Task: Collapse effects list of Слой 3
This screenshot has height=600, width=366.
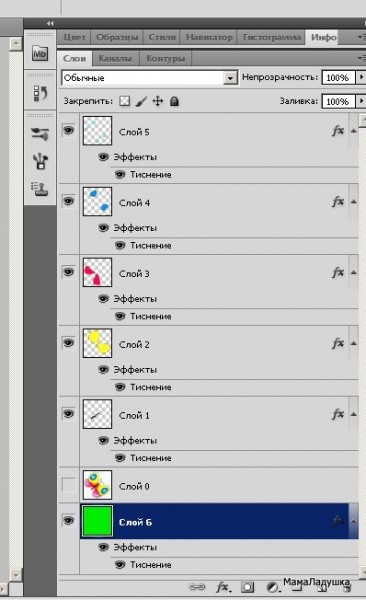Action: [354, 273]
